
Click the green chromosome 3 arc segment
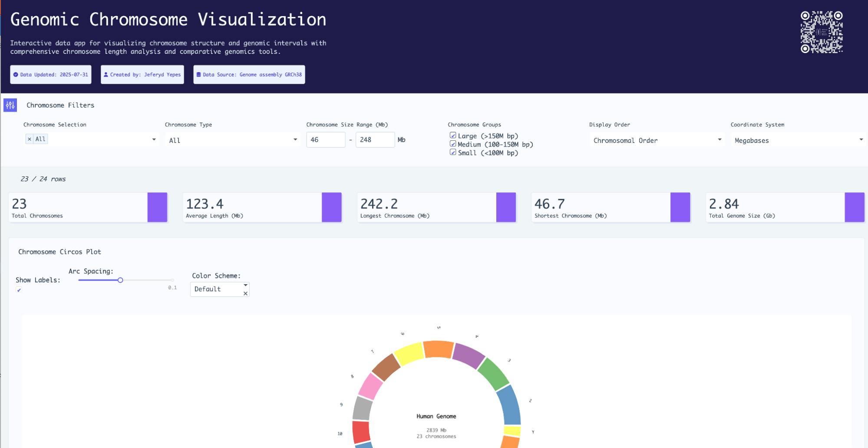(495, 373)
